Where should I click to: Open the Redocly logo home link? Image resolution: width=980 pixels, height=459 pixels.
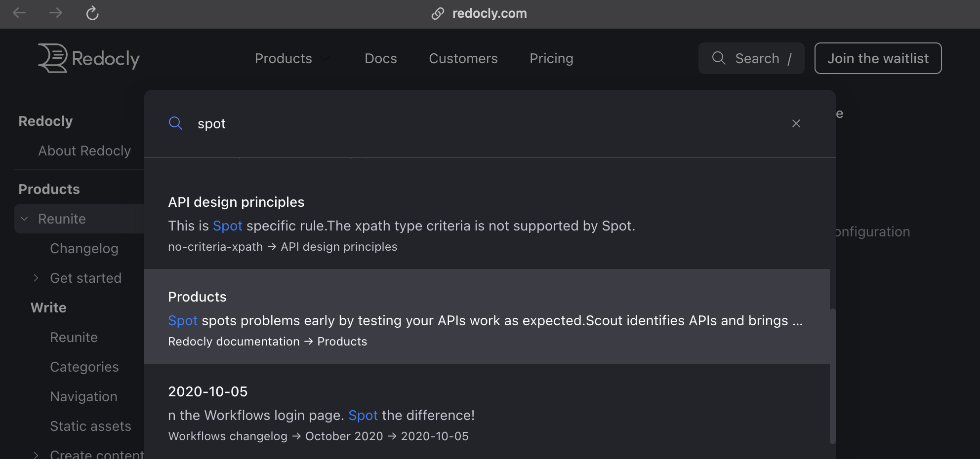(x=89, y=58)
